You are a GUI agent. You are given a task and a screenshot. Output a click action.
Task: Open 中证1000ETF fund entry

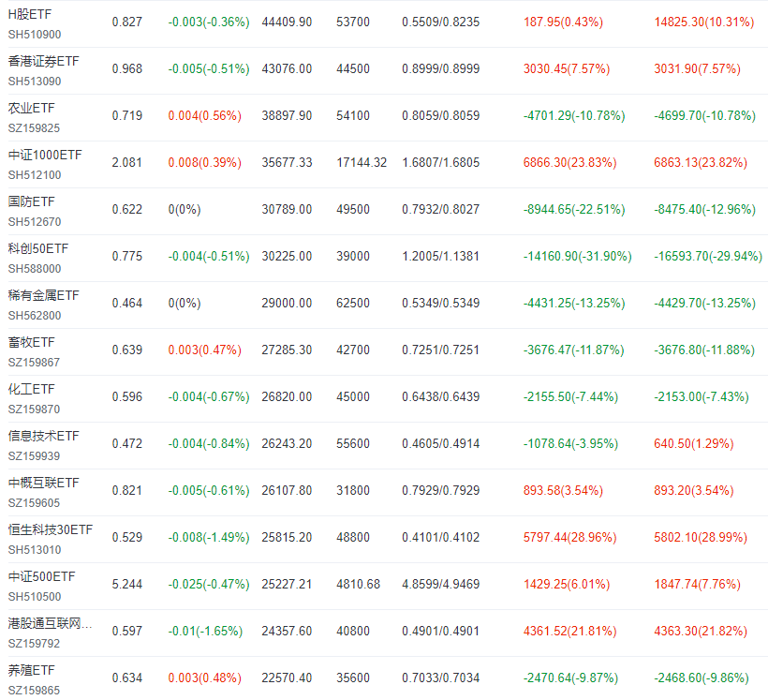45,155
